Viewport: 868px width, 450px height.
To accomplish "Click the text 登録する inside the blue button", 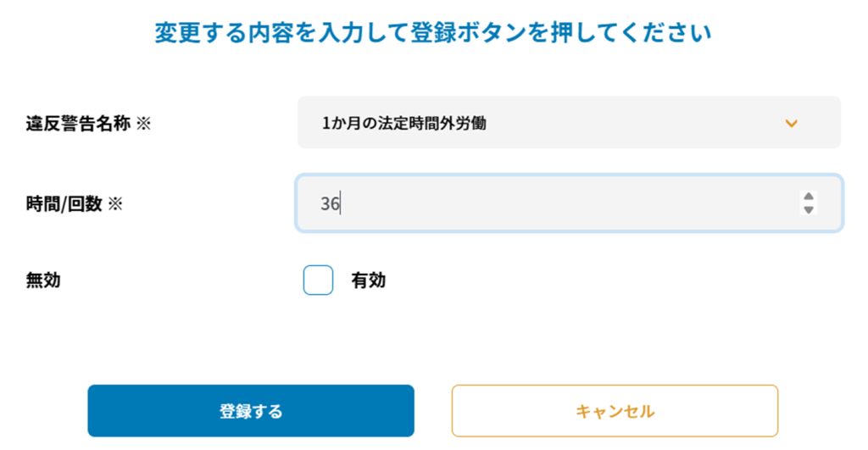I will click(x=251, y=412).
